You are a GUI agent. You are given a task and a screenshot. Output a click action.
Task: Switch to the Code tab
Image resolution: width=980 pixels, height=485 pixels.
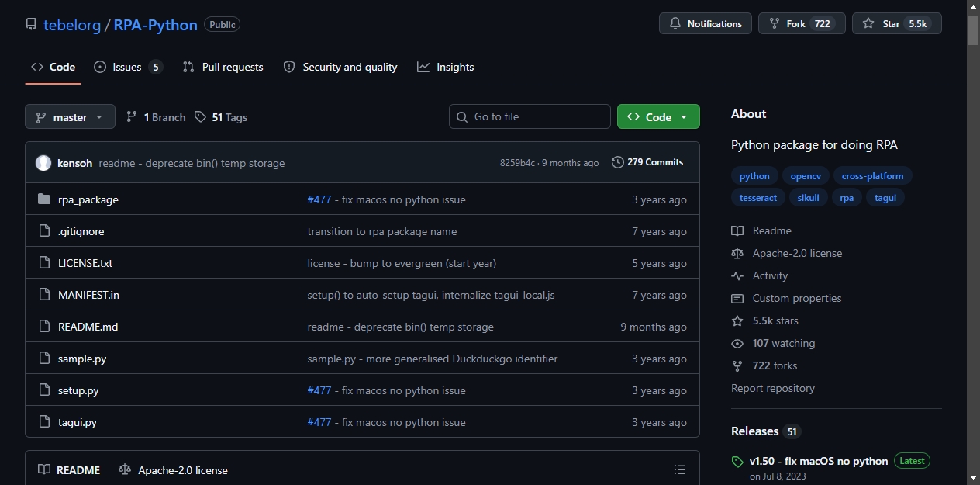53,68
